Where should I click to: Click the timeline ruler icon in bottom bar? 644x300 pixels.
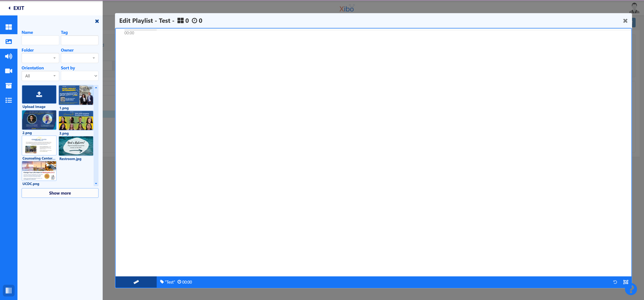[136, 282]
